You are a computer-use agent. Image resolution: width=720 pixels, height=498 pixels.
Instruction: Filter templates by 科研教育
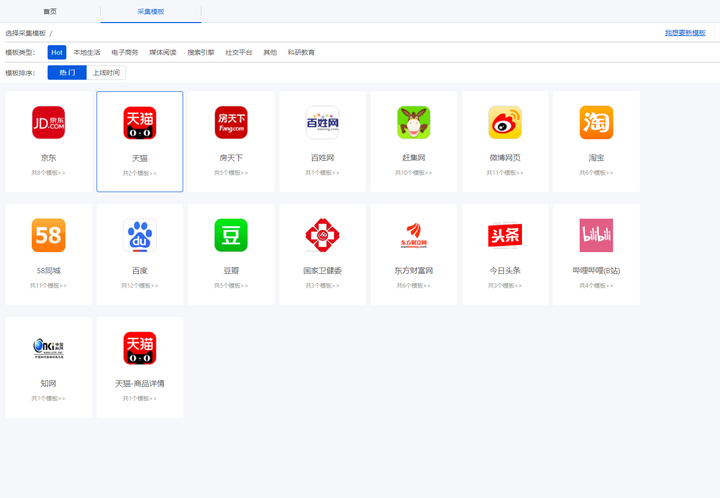(301, 52)
